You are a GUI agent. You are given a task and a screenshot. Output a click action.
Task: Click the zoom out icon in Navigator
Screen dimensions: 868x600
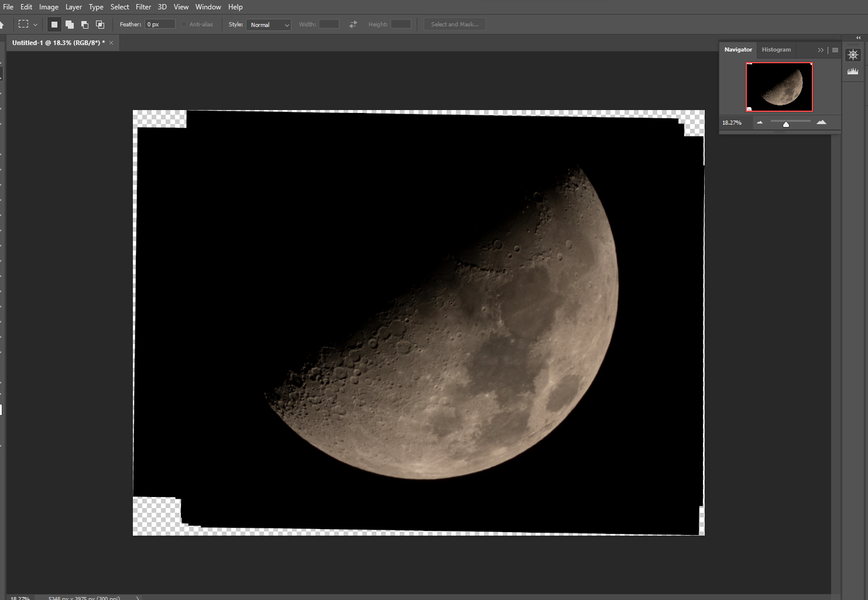point(760,122)
